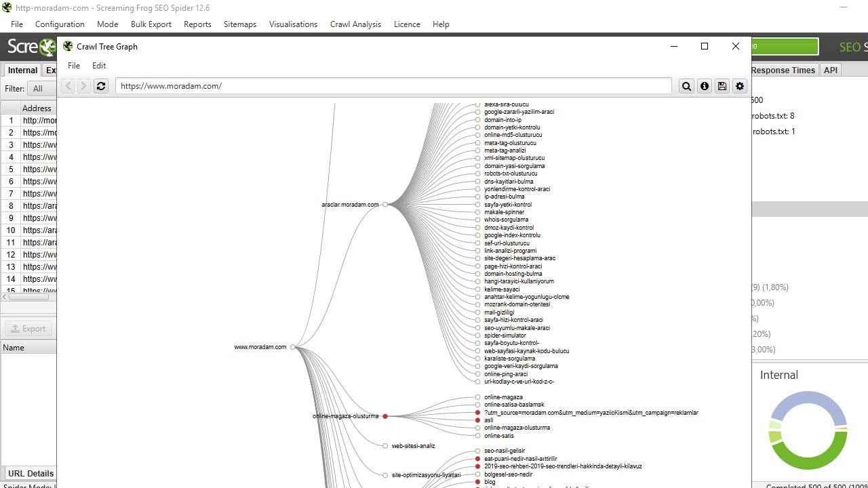Screen dimensions: 868x488
Task: Click the graph URL address field
Action: [393, 86]
